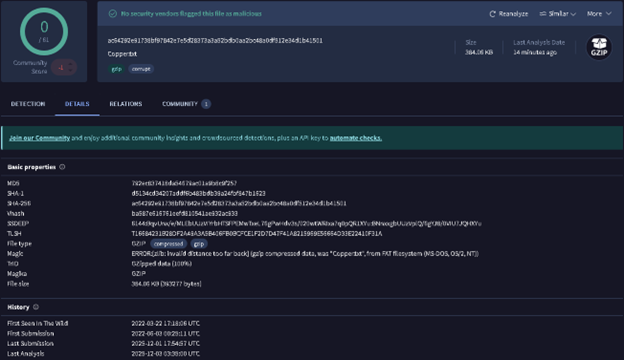Open the Relations tab

point(126,104)
